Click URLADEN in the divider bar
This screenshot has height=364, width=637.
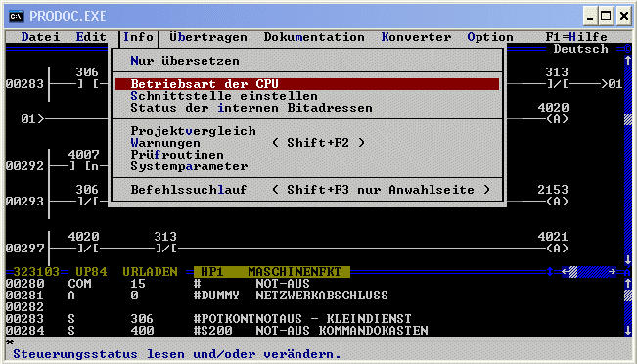coord(150,272)
